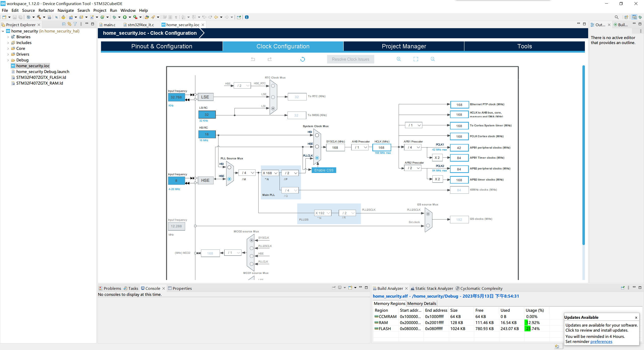This screenshot has height=350, width=644.
Task: Select LSI in RTC Clock Mux
Action: pos(273,109)
